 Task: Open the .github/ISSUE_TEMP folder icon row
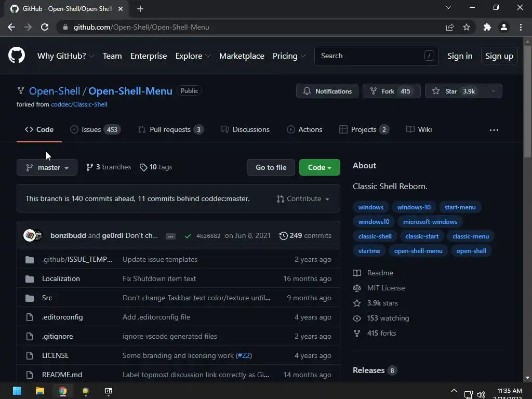(x=30, y=260)
